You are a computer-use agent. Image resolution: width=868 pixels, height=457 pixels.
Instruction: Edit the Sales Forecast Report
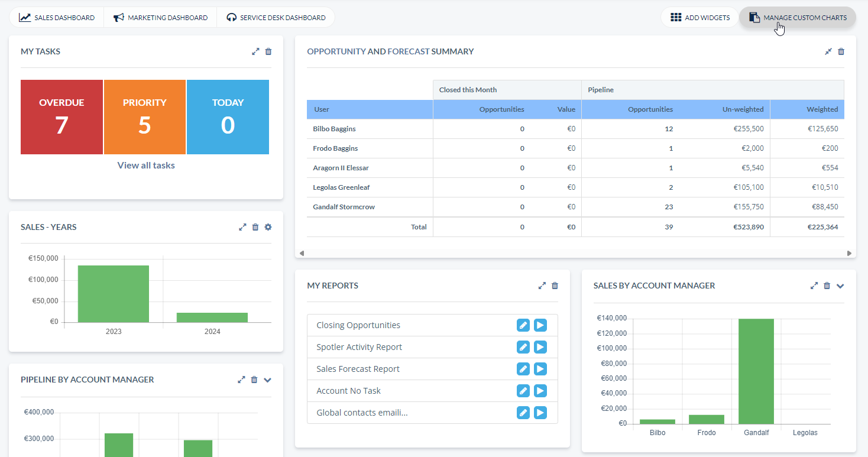click(523, 369)
